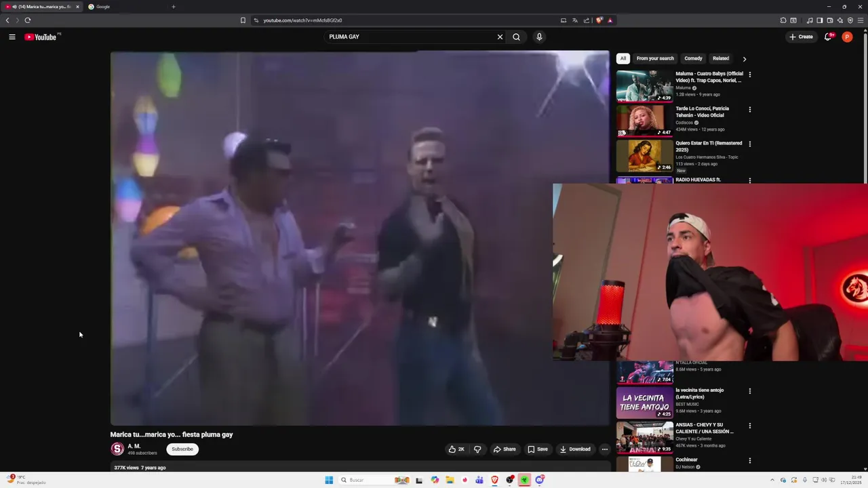The image size is (868, 488).
Task: Open the Brave wallet icon
Action: point(829,20)
